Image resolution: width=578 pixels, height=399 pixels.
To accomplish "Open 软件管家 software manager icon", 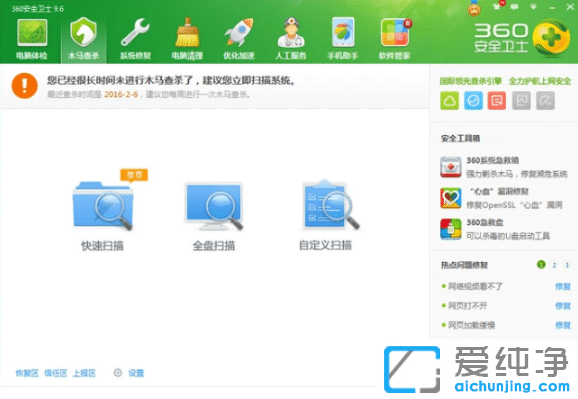I will coord(394,39).
